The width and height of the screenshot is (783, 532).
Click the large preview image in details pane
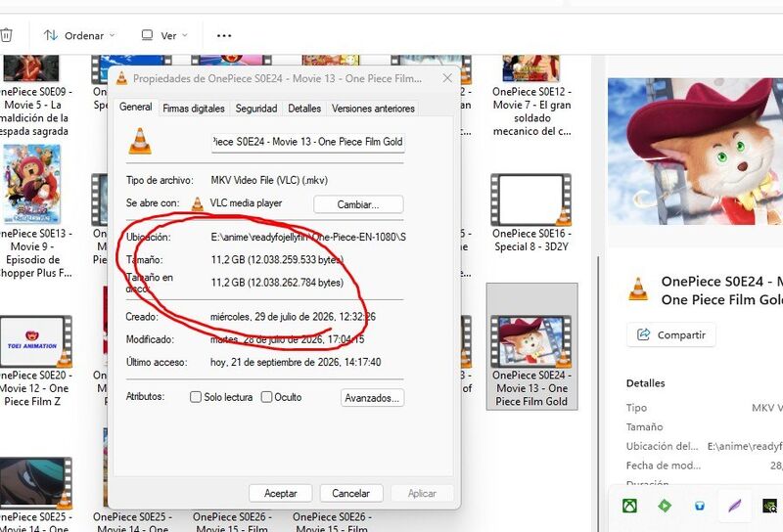(695, 152)
